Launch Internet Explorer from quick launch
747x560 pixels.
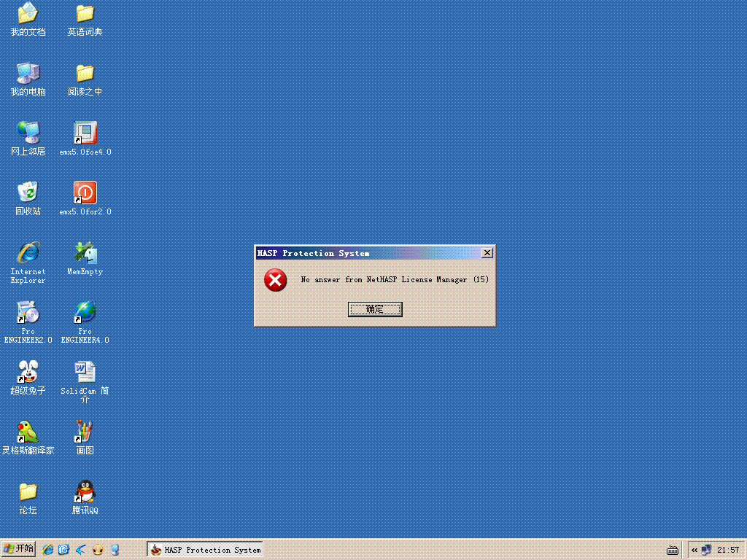point(47,550)
